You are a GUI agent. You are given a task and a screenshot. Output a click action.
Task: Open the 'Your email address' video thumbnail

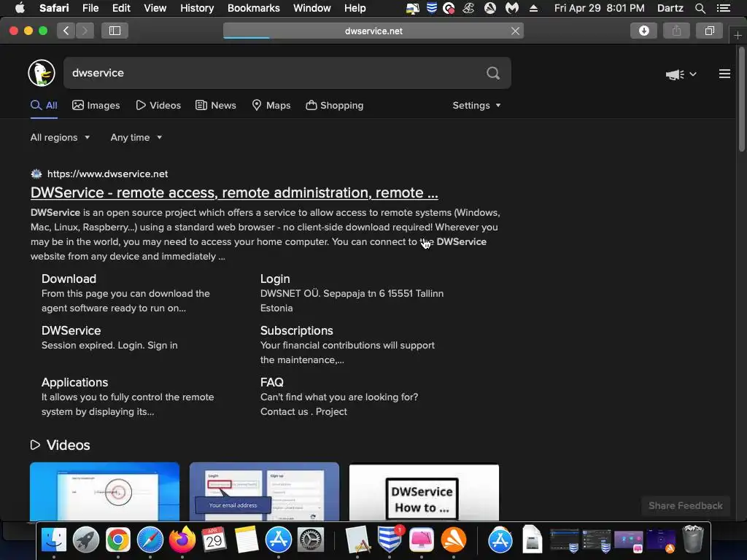pos(264,491)
